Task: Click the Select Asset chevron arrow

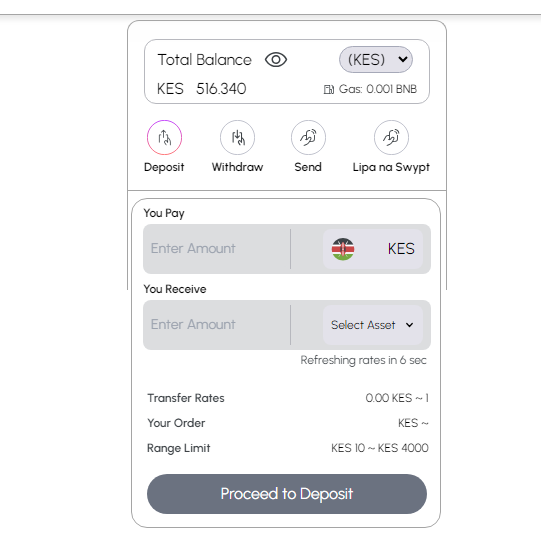Action: pos(410,325)
